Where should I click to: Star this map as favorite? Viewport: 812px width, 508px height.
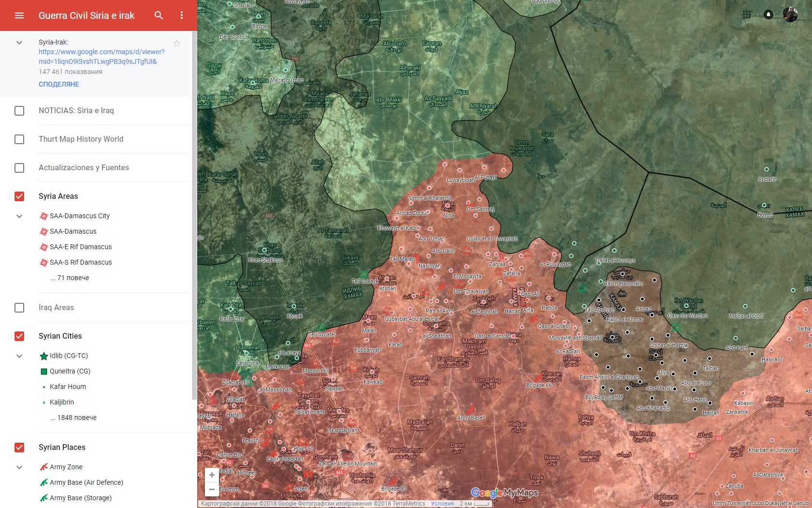click(177, 44)
